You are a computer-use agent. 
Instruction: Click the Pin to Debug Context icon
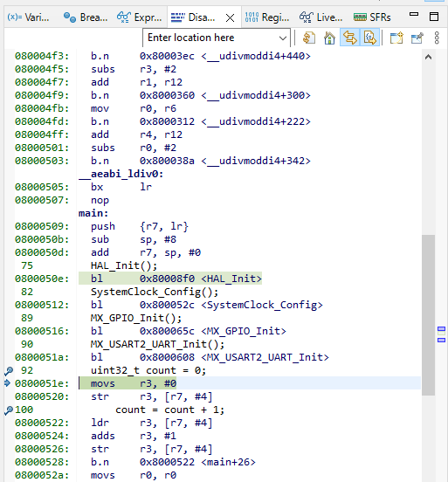pyautogui.click(x=417, y=38)
